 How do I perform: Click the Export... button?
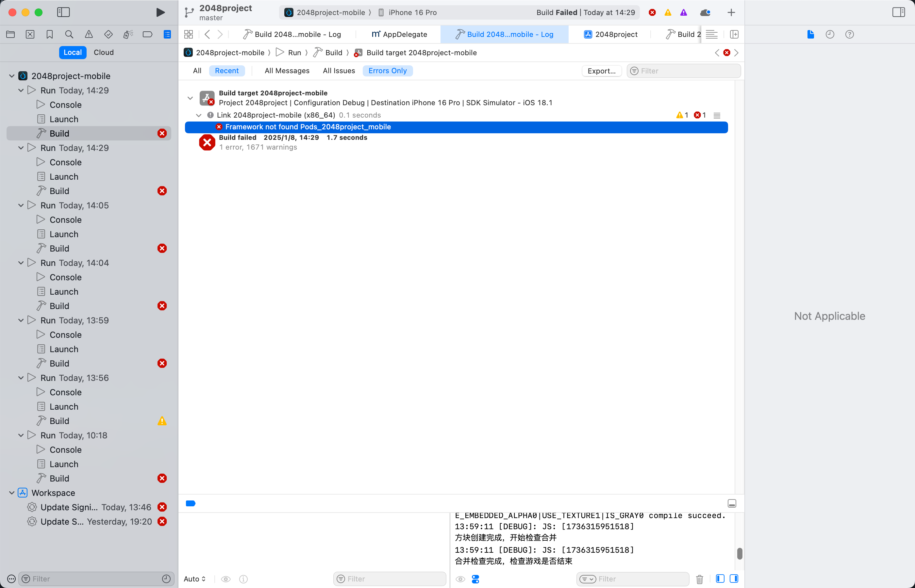point(601,71)
